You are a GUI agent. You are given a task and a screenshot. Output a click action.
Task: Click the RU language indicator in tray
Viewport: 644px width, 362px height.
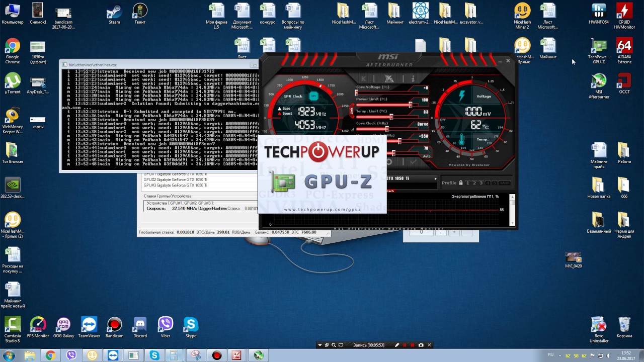(x=550, y=355)
